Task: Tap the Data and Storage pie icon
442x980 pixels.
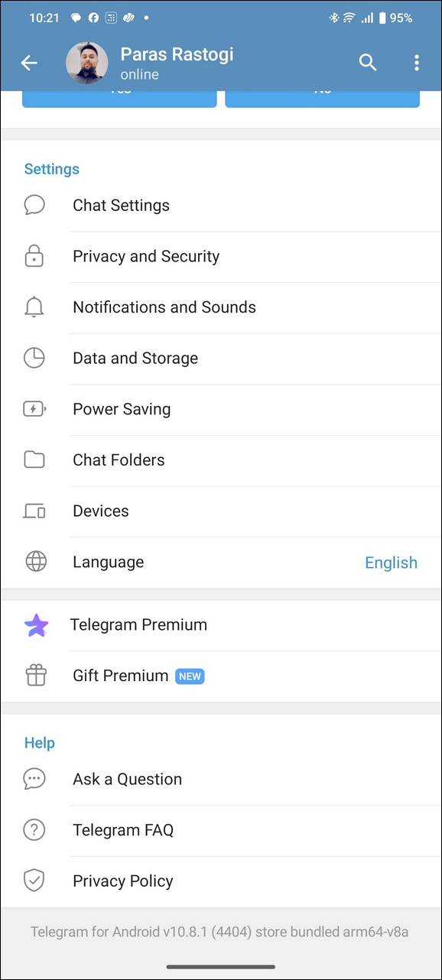Action: coord(34,358)
